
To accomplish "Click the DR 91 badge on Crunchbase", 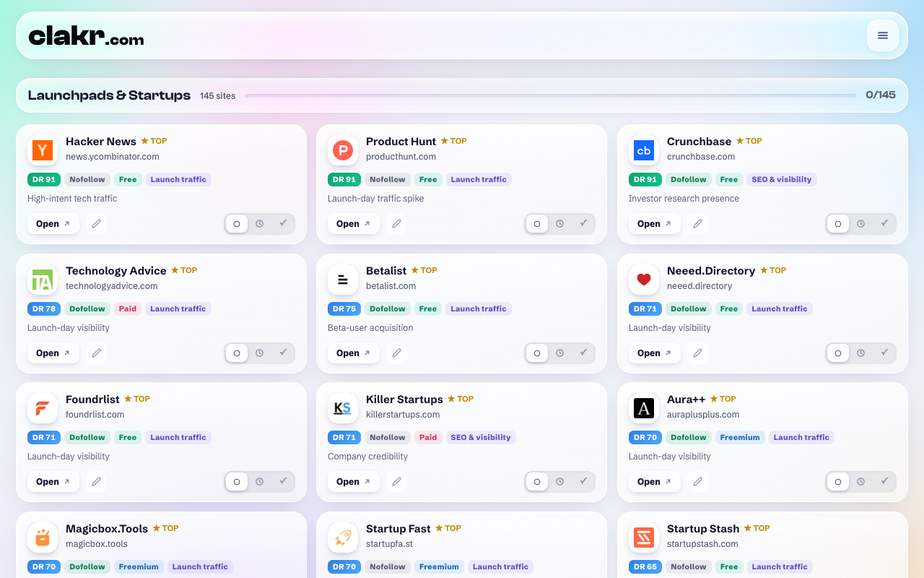I will click(645, 180).
